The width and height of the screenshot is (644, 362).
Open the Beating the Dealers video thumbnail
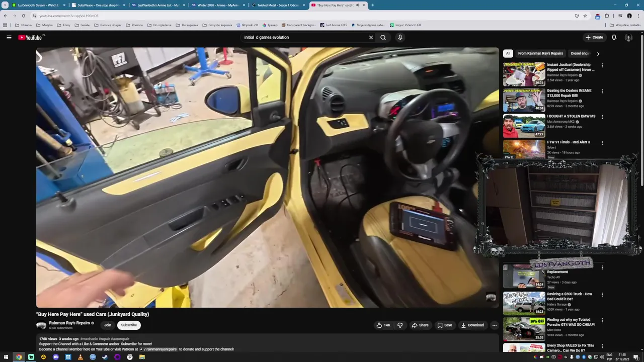coord(524,100)
